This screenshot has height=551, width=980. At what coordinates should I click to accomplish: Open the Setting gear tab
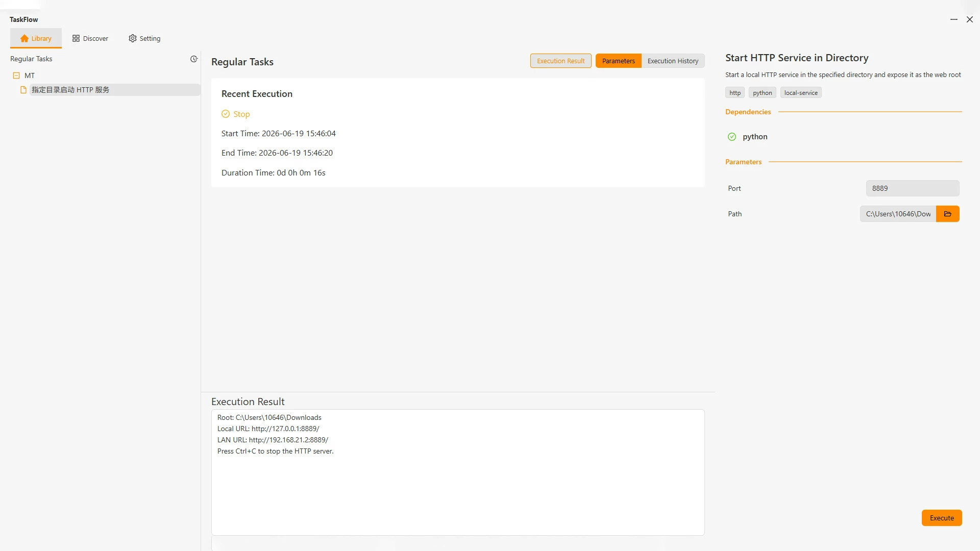click(144, 38)
